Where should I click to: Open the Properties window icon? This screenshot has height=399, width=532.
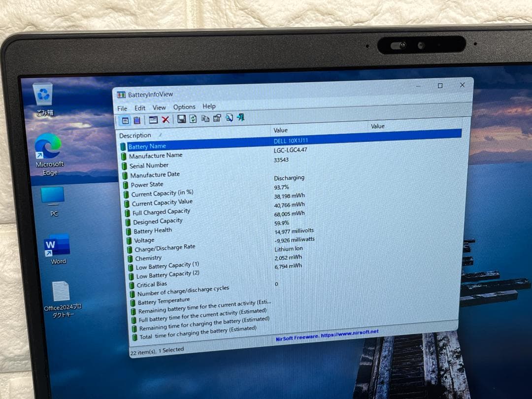click(153, 119)
